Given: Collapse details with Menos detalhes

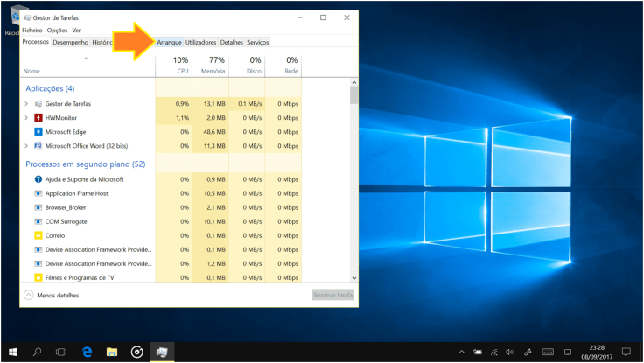Looking at the screenshot, I should [x=52, y=296].
